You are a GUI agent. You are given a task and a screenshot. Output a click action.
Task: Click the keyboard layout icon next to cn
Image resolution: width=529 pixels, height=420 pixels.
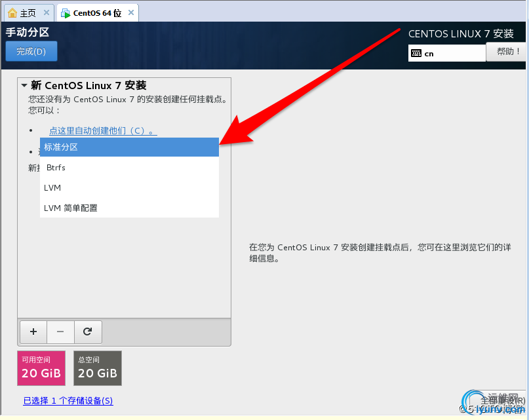[416, 53]
